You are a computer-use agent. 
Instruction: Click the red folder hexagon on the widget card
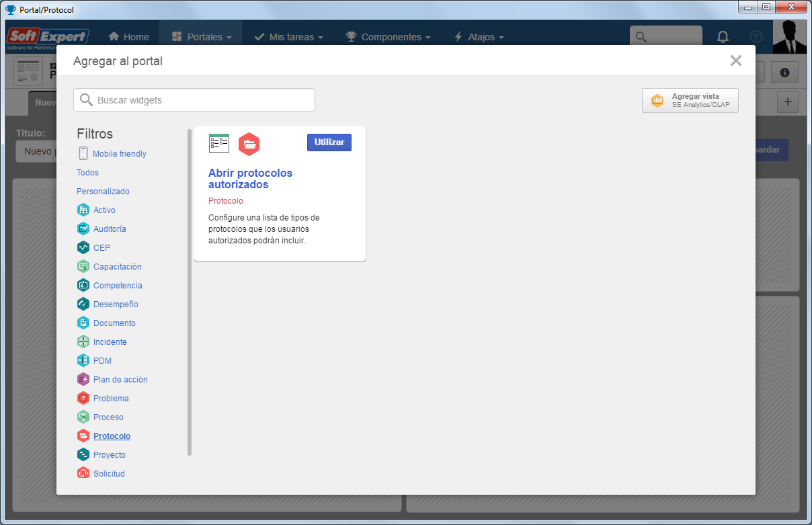[x=249, y=144]
